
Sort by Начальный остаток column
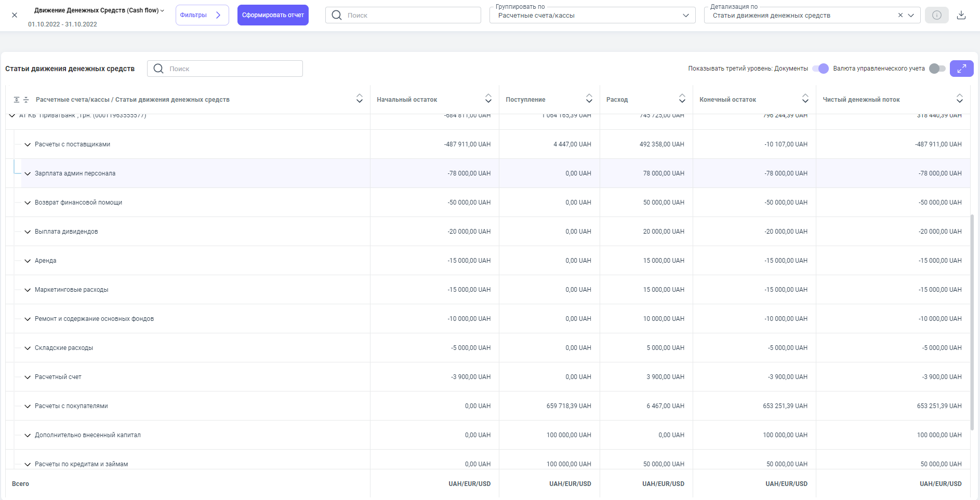[488, 99]
